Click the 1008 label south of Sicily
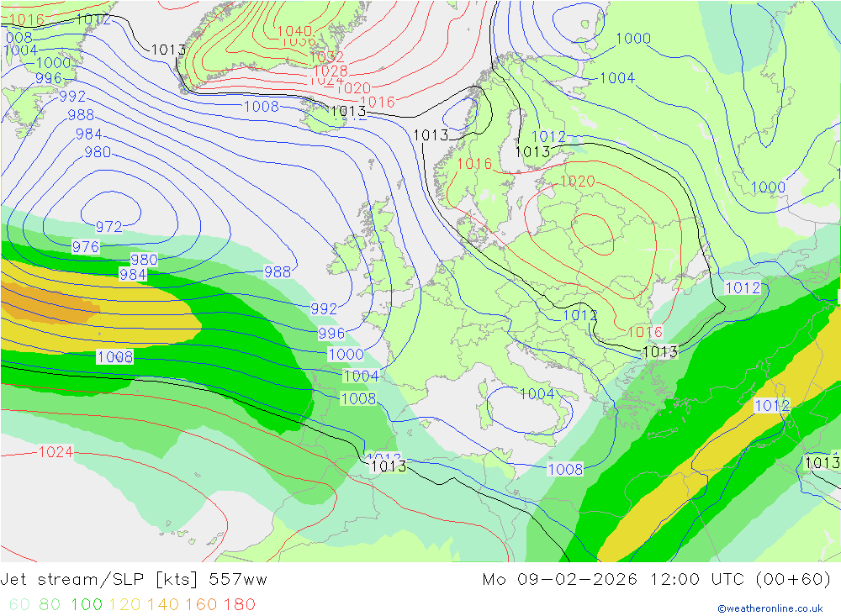The width and height of the screenshot is (841, 616). (565, 469)
